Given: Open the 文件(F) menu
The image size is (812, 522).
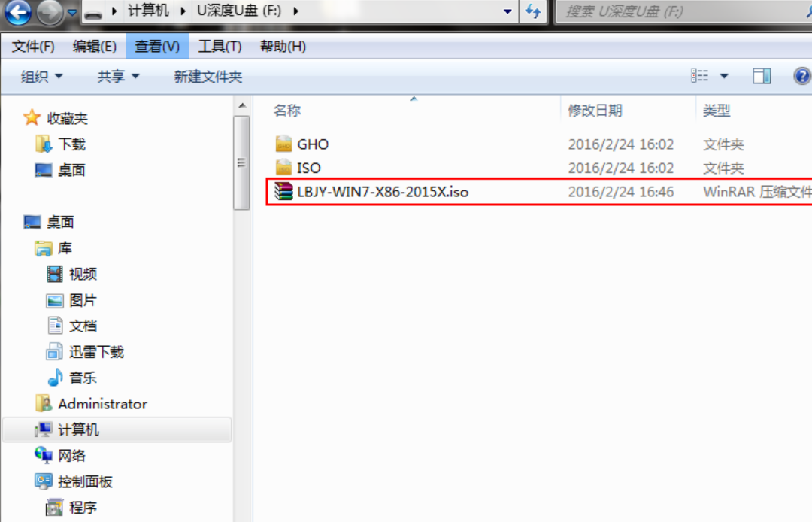Looking at the screenshot, I should coord(32,47).
